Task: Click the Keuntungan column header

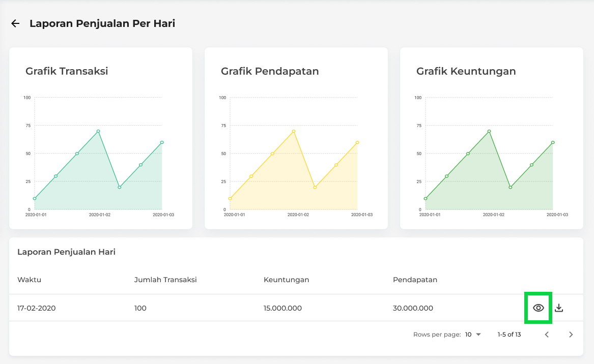Action: point(286,280)
